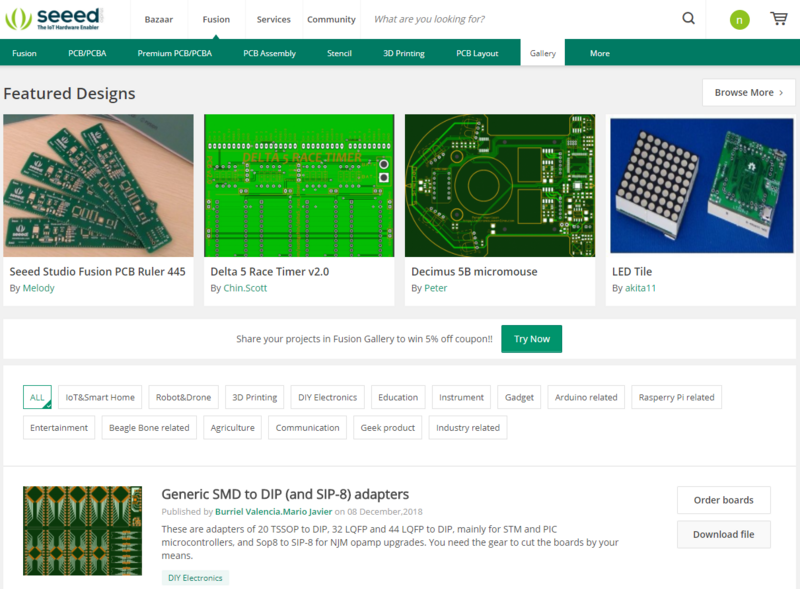Filter by Agriculture category
This screenshot has height=589, width=800.
tap(233, 428)
